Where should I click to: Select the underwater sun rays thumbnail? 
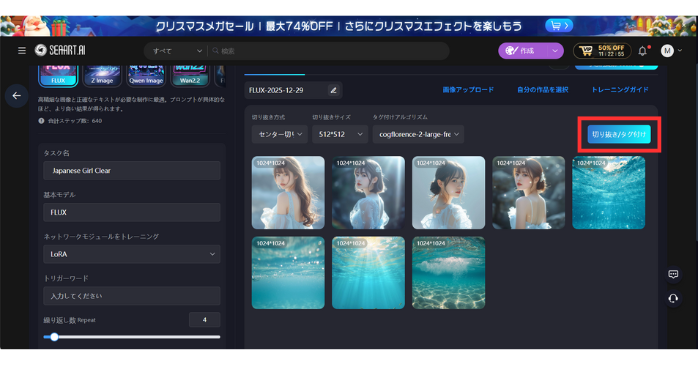[368, 272]
